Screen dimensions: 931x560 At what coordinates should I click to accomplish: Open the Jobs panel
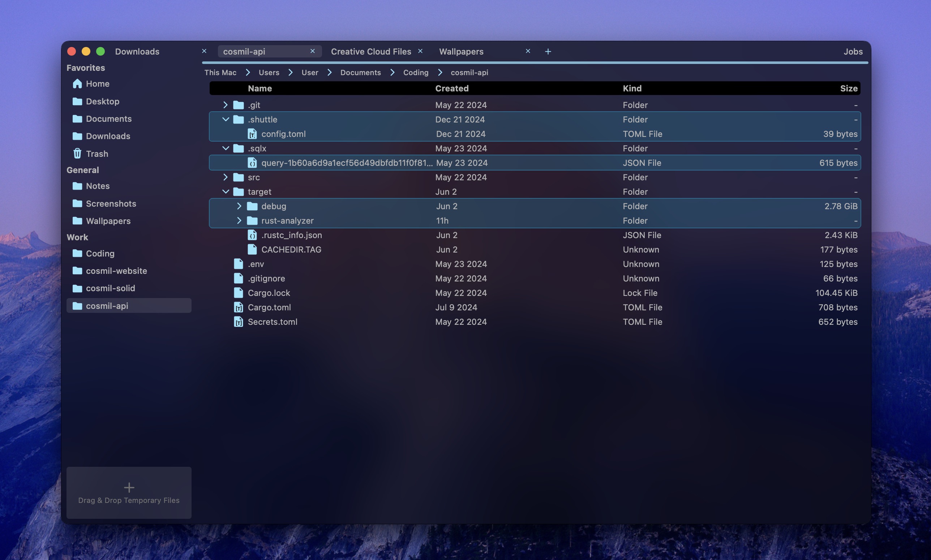click(x=853, y=52)
